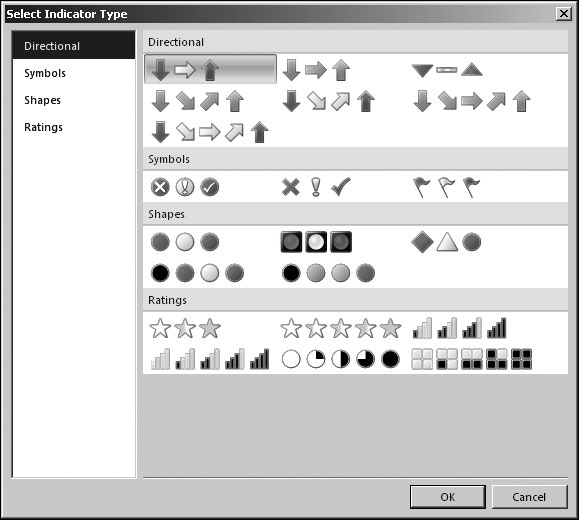Click the Shapes section header
The image size is (579, 520).
(x=355, y=214)
